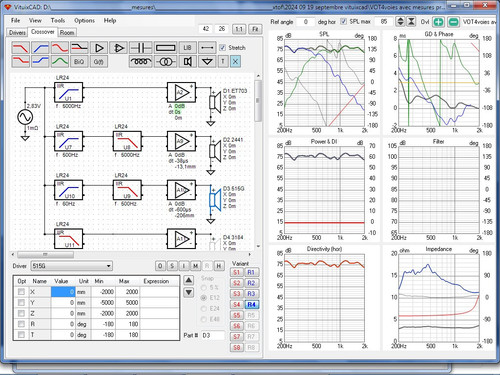Screen dimensions: 500x375
Task: Add a G(f) transfer function block
Action: point(99,61)
